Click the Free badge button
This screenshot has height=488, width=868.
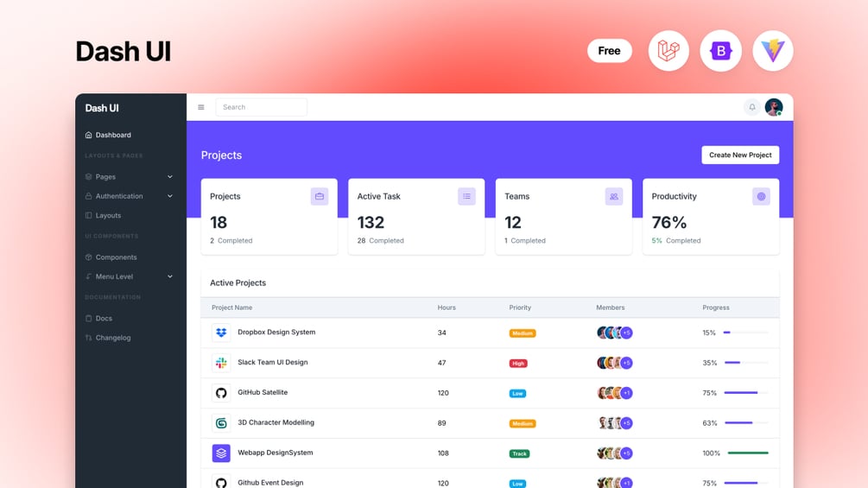pos(610,51)
